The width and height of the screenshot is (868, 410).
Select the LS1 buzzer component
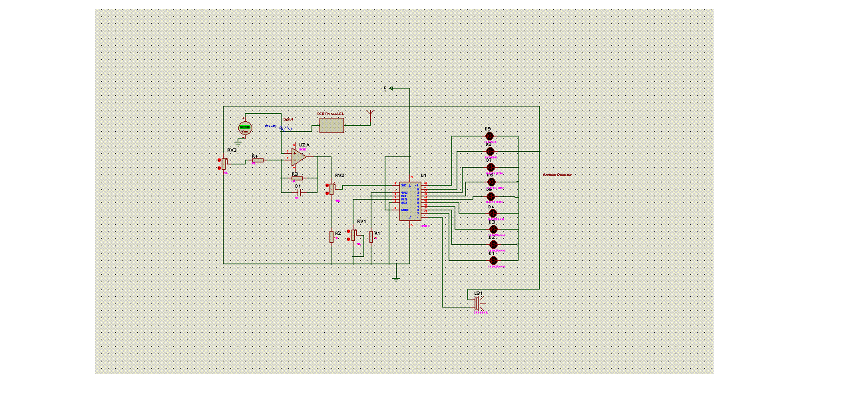coord(477,303)
